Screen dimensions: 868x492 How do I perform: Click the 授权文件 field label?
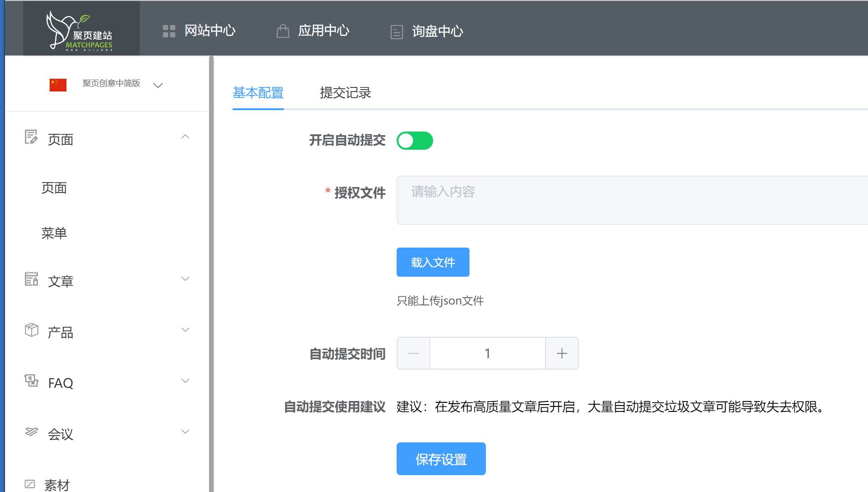click(360, 193)
